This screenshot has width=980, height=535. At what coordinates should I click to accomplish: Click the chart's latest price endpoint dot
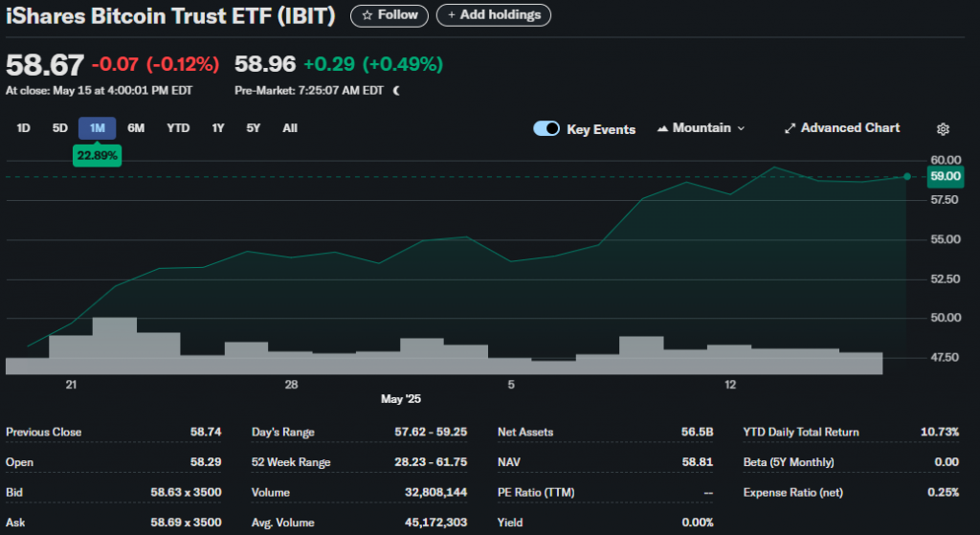click(x=907, y=177)
